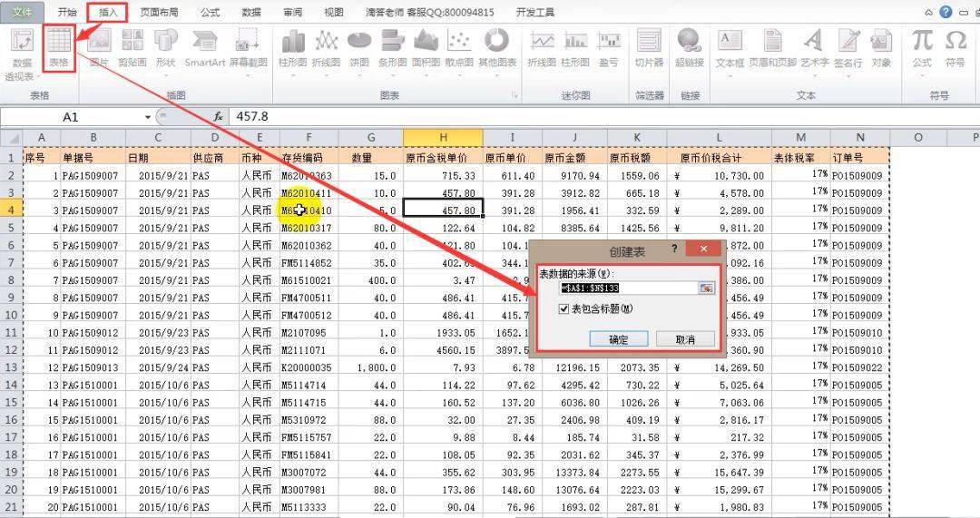The image size is (980, 518).
Task: Select row 4 header
Action: coord(11,210)
